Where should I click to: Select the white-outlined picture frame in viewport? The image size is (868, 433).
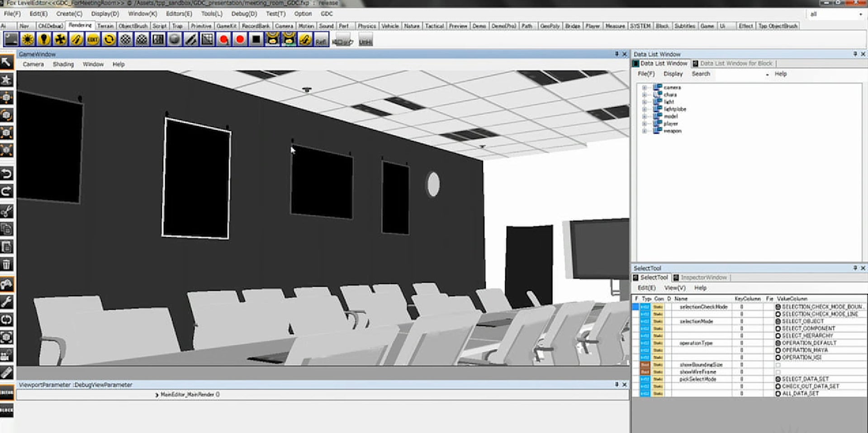pyautogui.click(x=196, y=179)
